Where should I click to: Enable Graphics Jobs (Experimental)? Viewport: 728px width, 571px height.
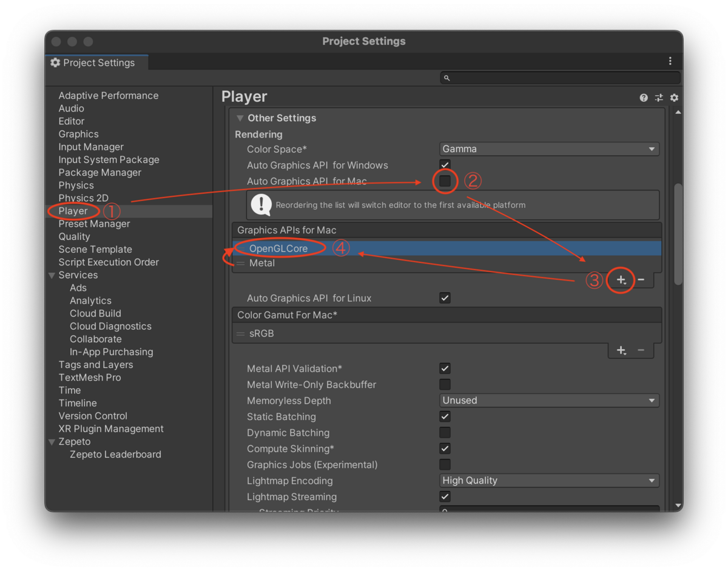[445, 464]
